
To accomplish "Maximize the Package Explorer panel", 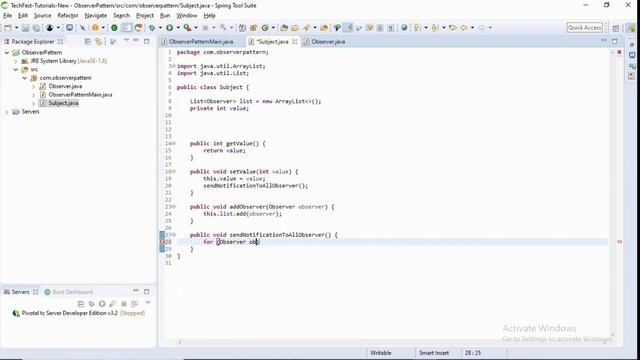I will 147,41.
